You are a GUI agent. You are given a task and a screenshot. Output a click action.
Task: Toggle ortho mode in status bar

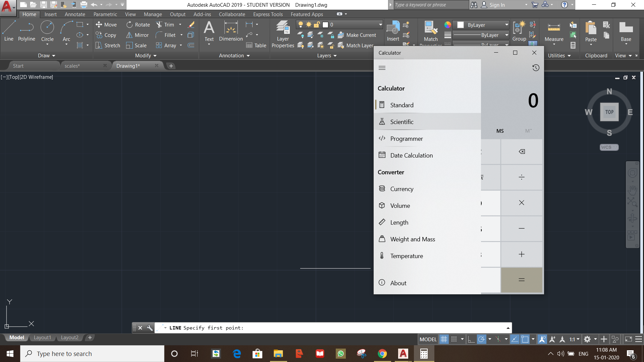click(x=471, y=339)
